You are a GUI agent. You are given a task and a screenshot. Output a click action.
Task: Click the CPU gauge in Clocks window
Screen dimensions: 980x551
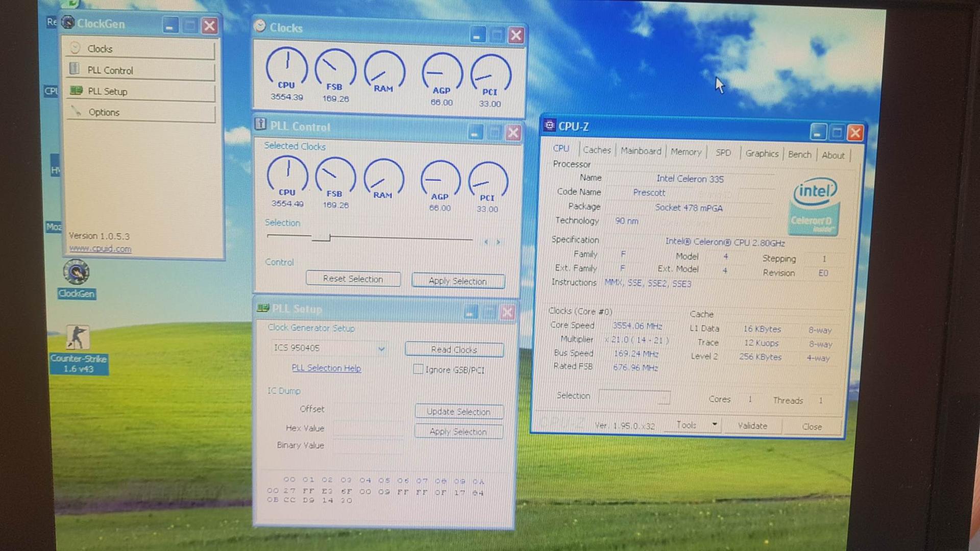click(286, 74)
